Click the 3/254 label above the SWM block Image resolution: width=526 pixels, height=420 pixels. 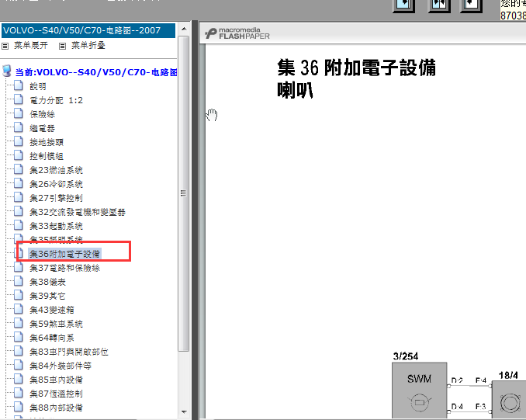click(406, 356)
